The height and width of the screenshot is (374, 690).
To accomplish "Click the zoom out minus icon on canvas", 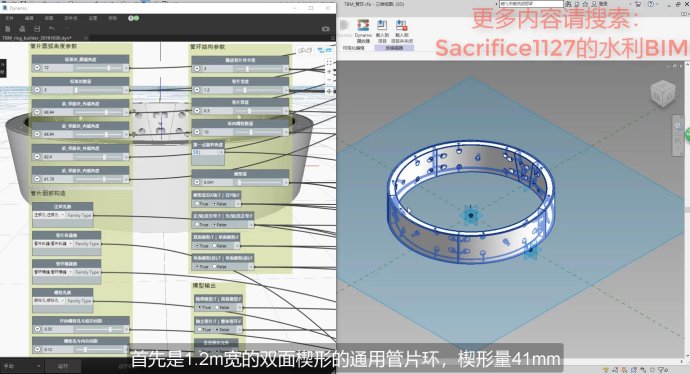I will click(x=329, y=80).
